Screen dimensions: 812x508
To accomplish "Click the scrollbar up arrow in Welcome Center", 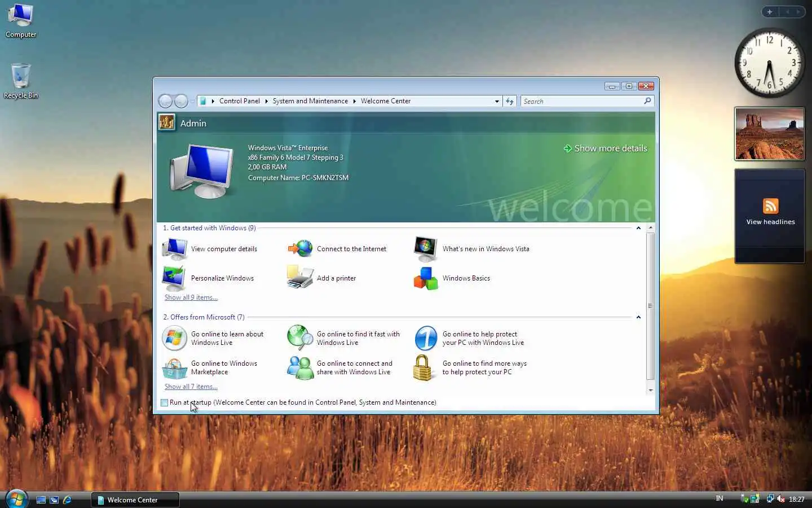I will click(650, 227).
